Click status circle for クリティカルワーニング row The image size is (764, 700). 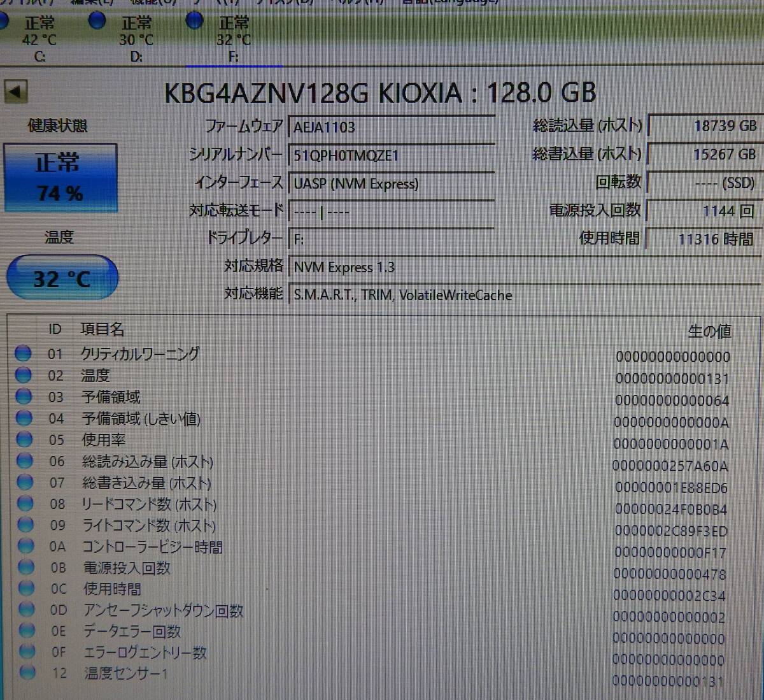click(x=23, y=353)
